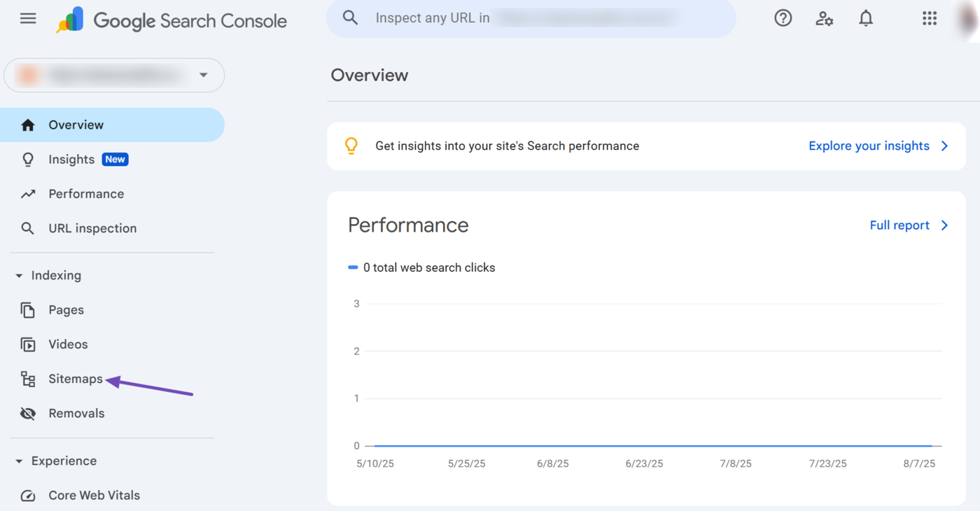
Task: Click the Google Search Console logo
Action: (171, 20)
